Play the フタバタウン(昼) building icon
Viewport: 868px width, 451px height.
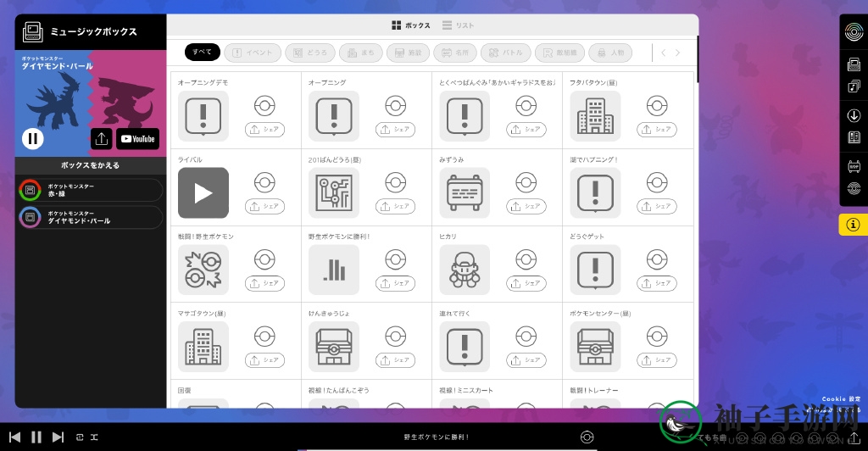[595, 116]
